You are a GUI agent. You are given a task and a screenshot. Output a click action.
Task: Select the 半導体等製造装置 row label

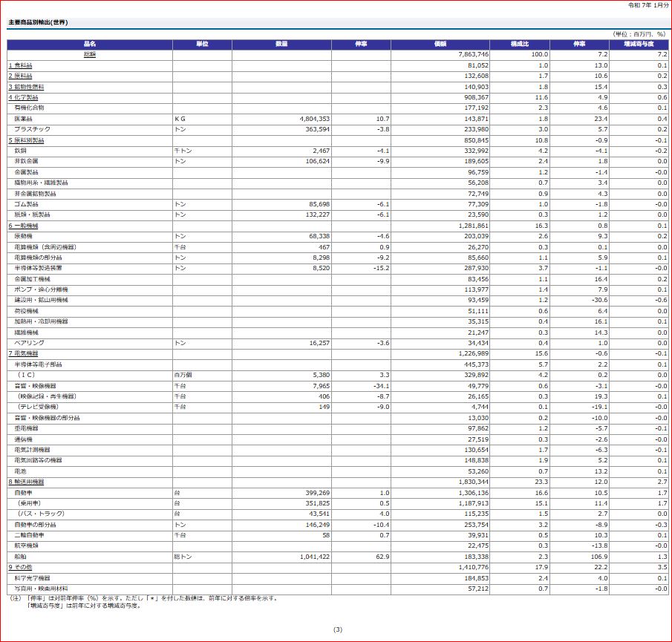point(38,268)
